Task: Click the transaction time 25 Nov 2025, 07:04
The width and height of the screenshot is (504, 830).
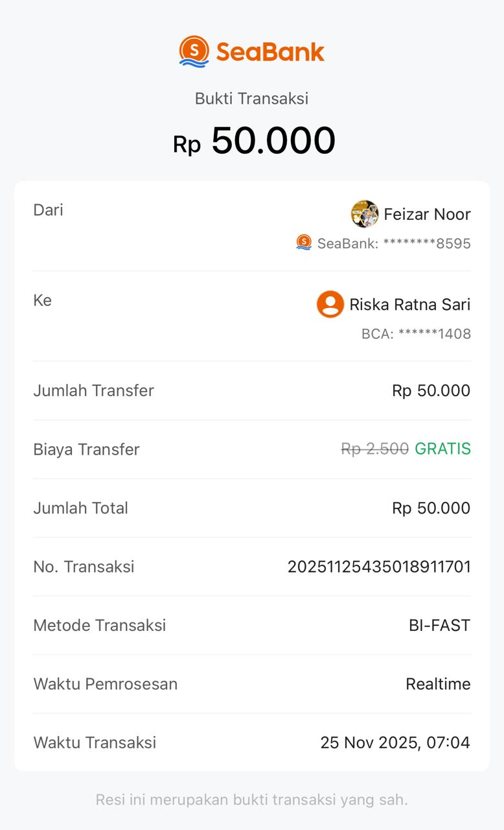Action: coord(395,742)
